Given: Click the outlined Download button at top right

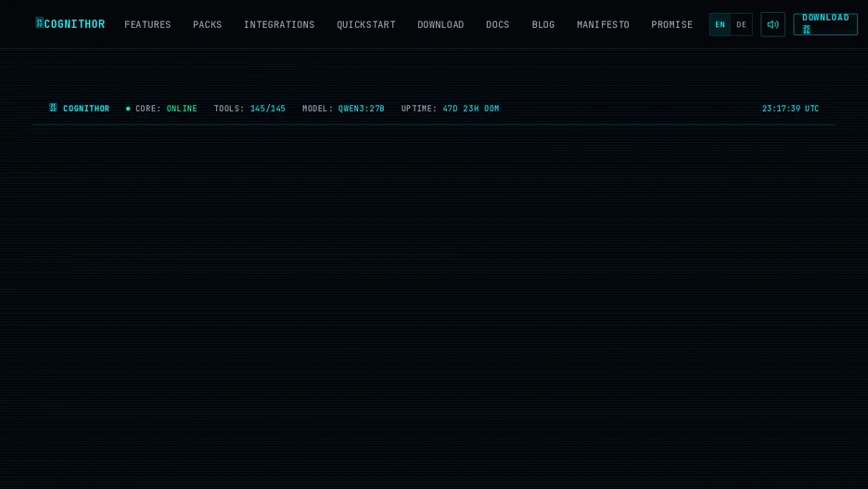Looking at the screenshot, I should coord(825,24).
